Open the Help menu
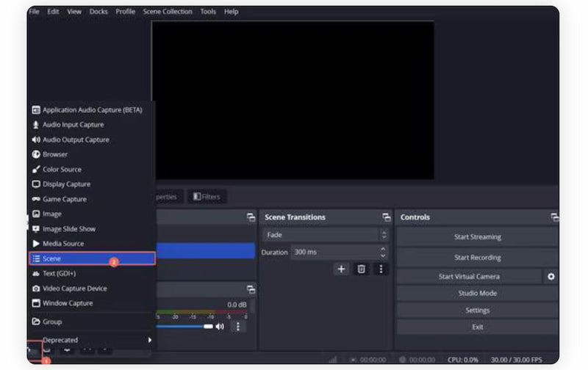 click(231, 12)
